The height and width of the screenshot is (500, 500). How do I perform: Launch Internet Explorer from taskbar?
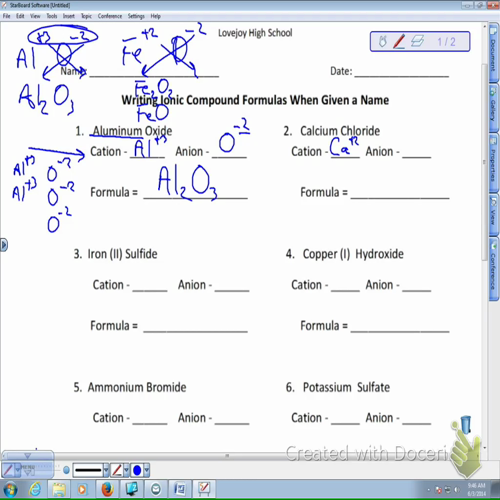[x=36, y=490]
